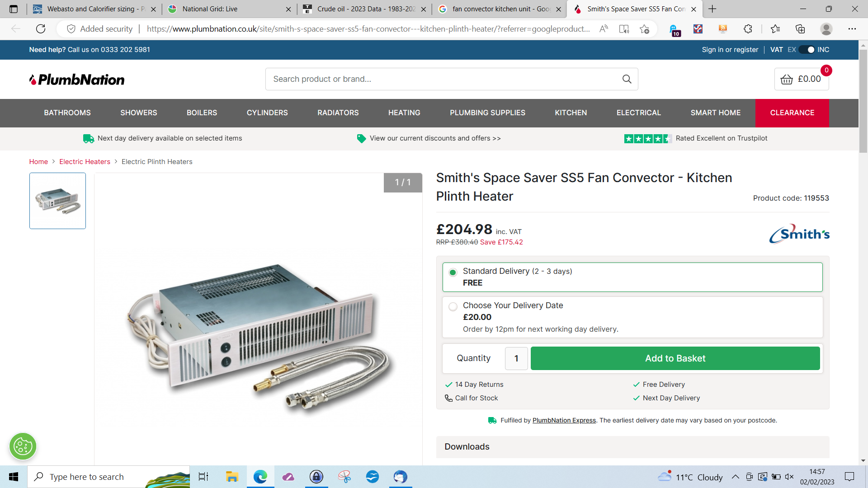Click the Quantity input box
Image resolution: width=868 pixels, height=488 pixels.
(516, 358)
